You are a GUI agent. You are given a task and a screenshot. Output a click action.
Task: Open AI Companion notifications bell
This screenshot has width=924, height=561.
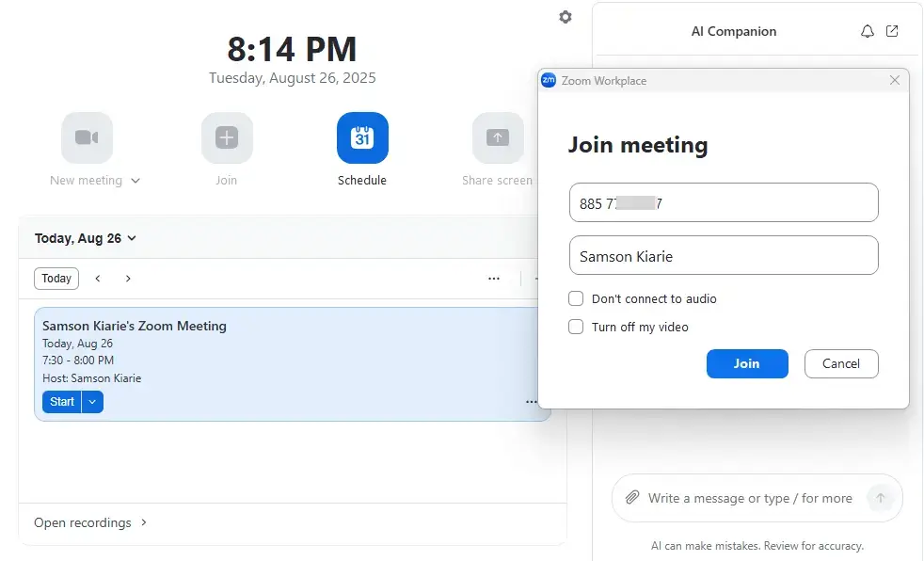click(x=868, y=31)
